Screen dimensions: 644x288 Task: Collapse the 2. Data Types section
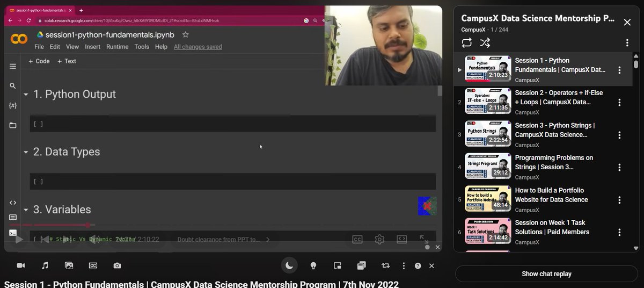pyautogui.click(x=26, y=152)
